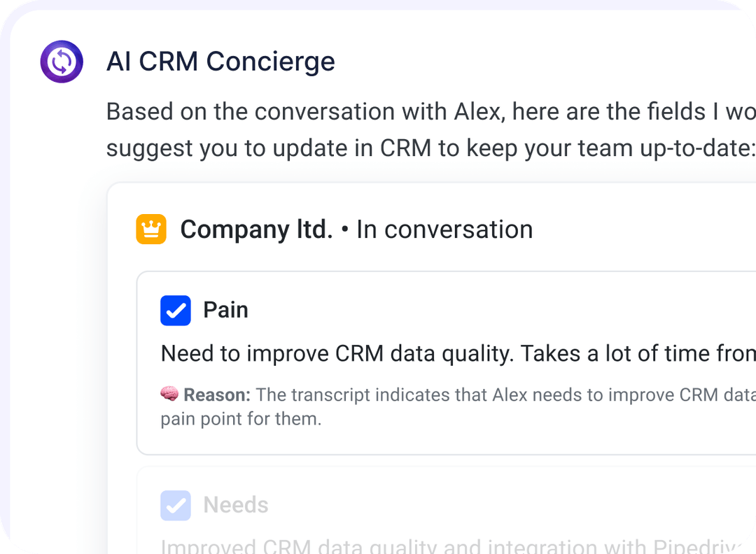Select the Company ltd. header tab

(x=257, y=229)
